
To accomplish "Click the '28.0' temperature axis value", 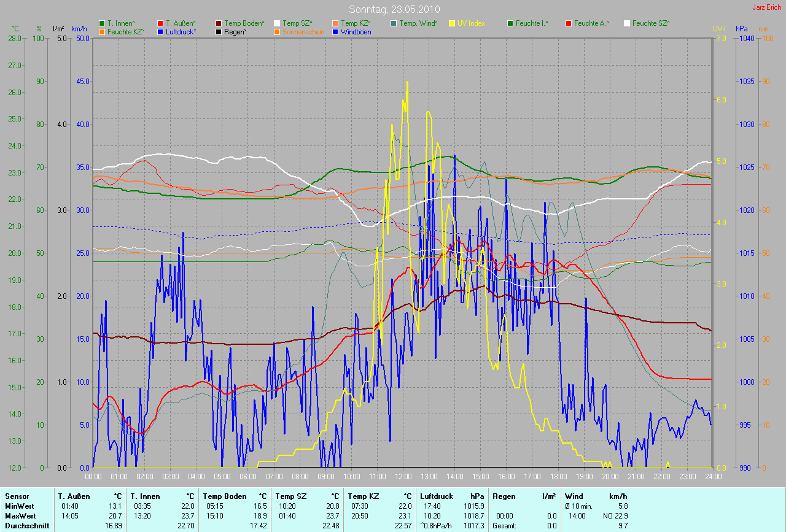I will [14, 38].
